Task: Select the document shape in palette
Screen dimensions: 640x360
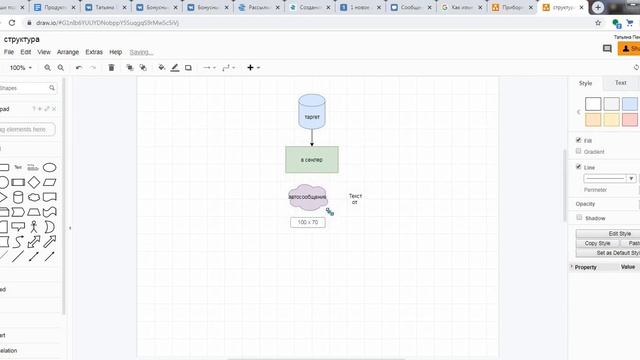Action: coord(49,197)
